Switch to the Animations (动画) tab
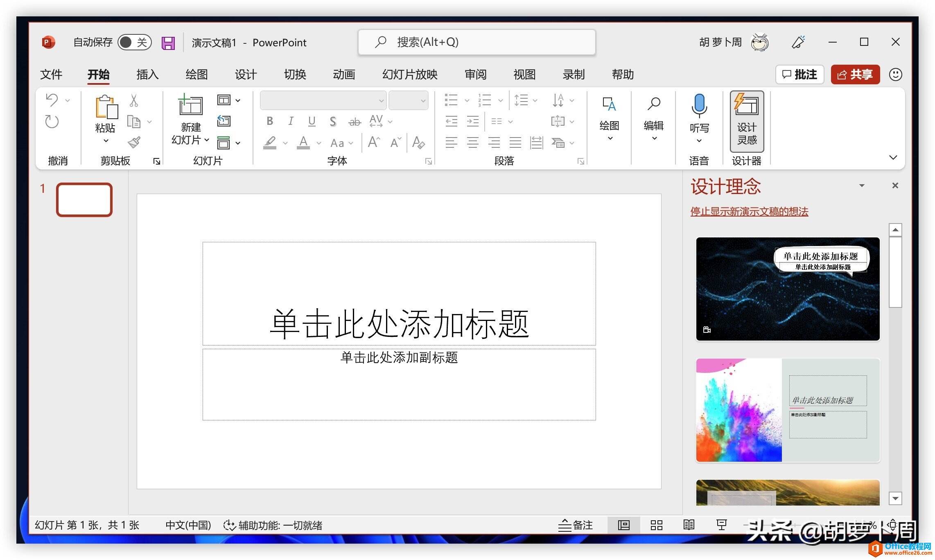Viewport: 935px width, 560px height. coord(343,75)
